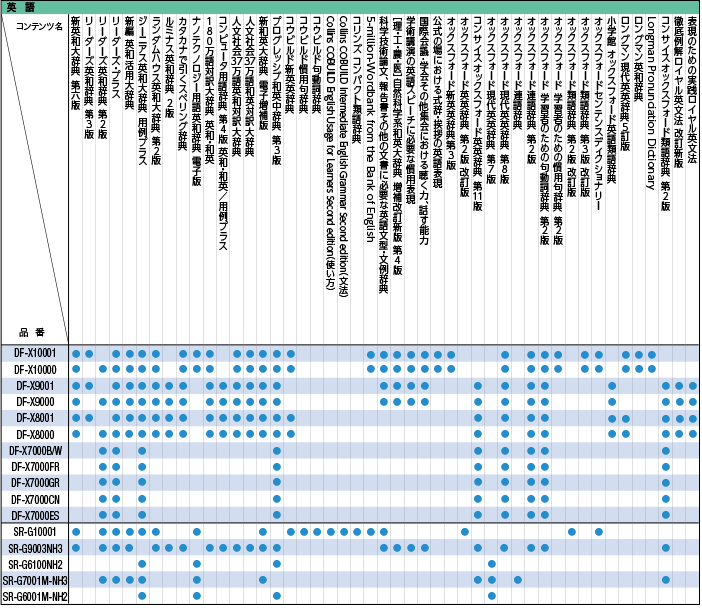Click column header コウビルド新英英辞典

(290, 65)
